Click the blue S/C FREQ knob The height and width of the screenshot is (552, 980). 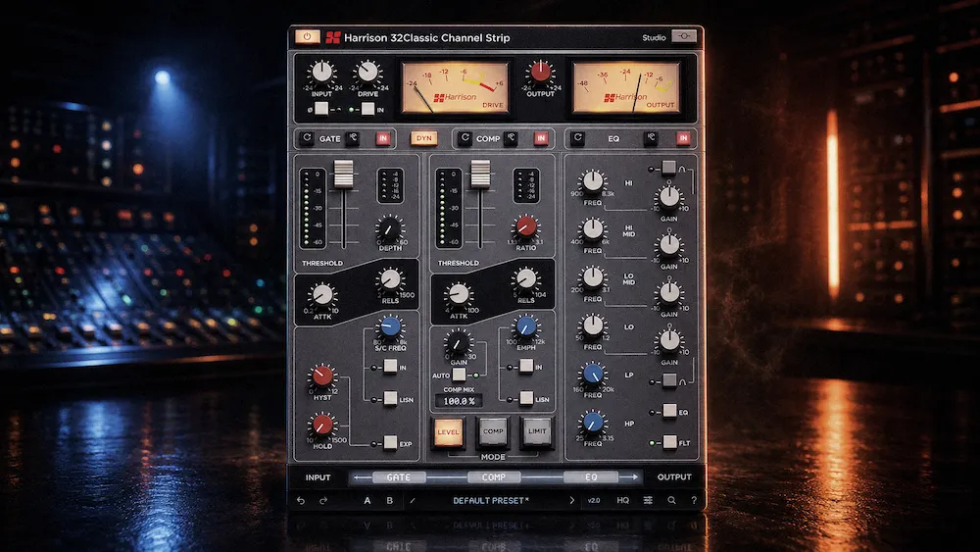click(x=390, y=326)
